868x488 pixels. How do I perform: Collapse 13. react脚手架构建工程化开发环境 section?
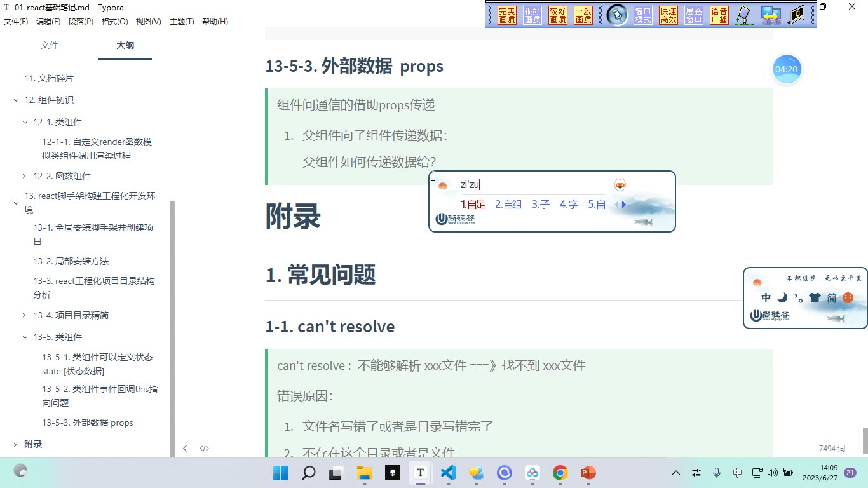(x=16, y=203)
